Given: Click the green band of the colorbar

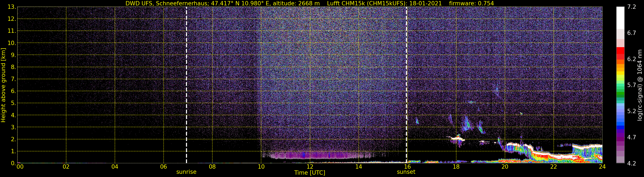Looking at the screenshot, I should [x=620, y=93].
